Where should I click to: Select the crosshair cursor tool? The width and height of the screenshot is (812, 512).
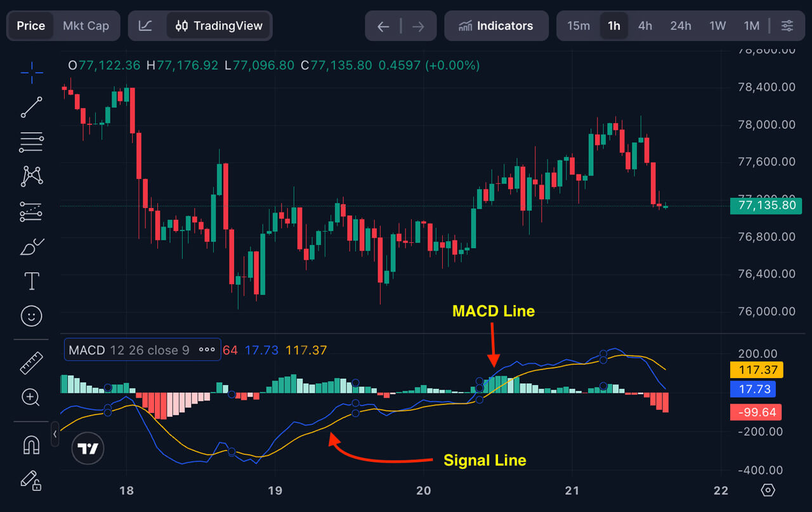[32, 73]
